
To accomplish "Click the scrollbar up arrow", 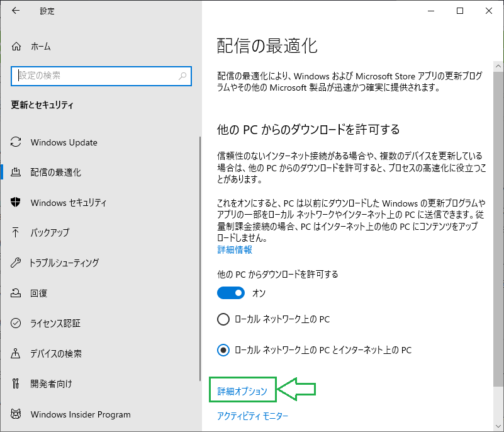I will point(498,66).
